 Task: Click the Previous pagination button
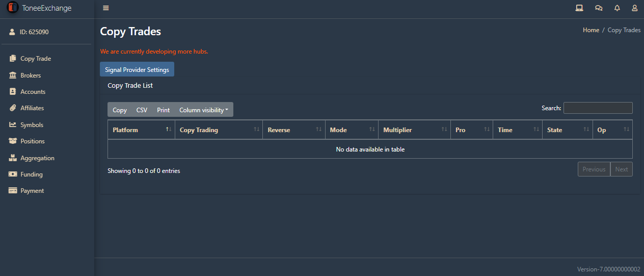594,169
